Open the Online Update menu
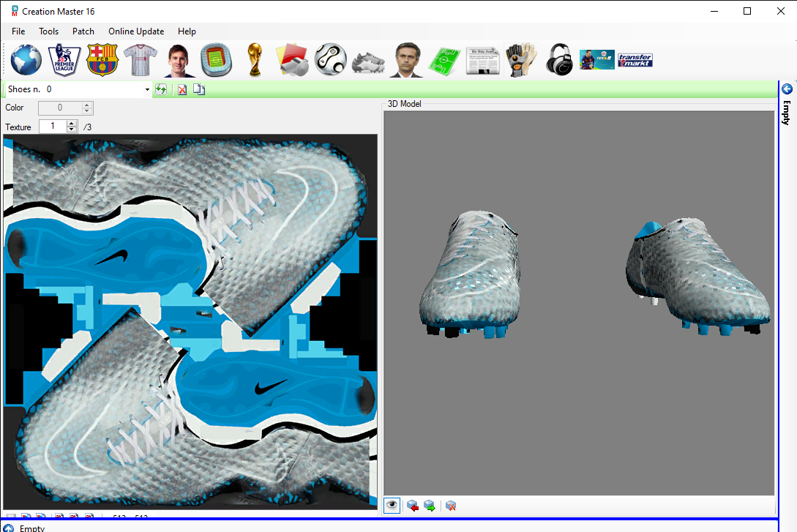Image resolution: width=797 pixels, height=532 pixels. (x=136, y=31)
